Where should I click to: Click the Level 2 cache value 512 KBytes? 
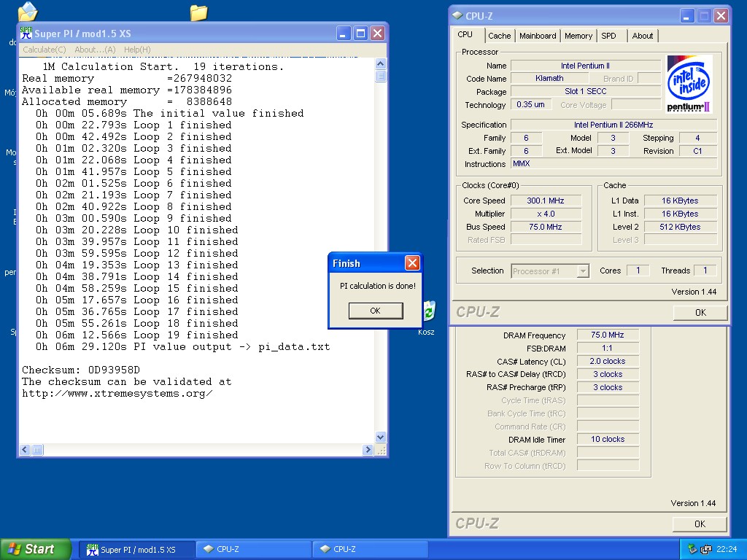point(681,227)
